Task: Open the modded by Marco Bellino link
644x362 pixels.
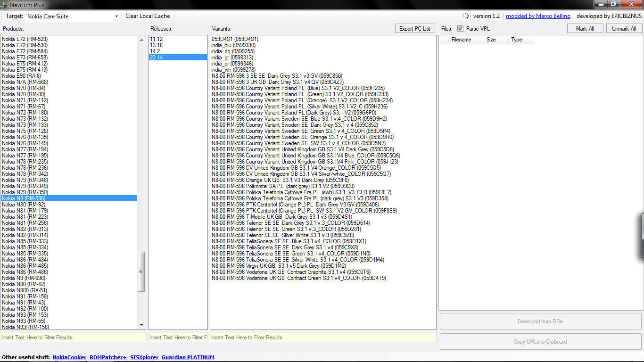Action: (538, 16)
